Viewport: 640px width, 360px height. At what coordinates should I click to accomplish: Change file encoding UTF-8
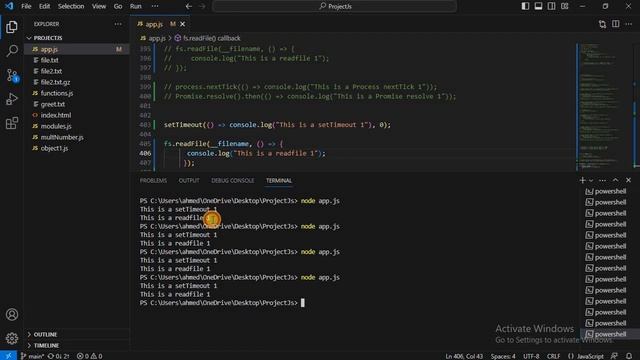click(531, 356)
